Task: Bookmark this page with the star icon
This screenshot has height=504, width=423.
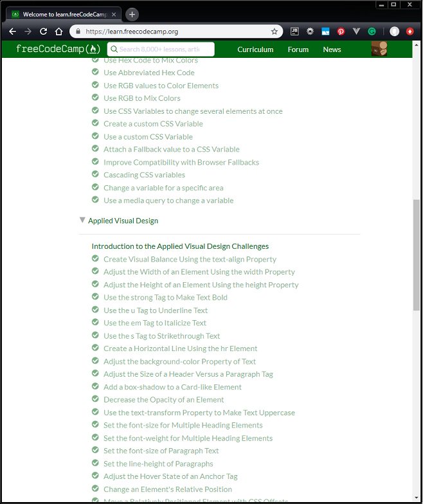Action: 274,32
